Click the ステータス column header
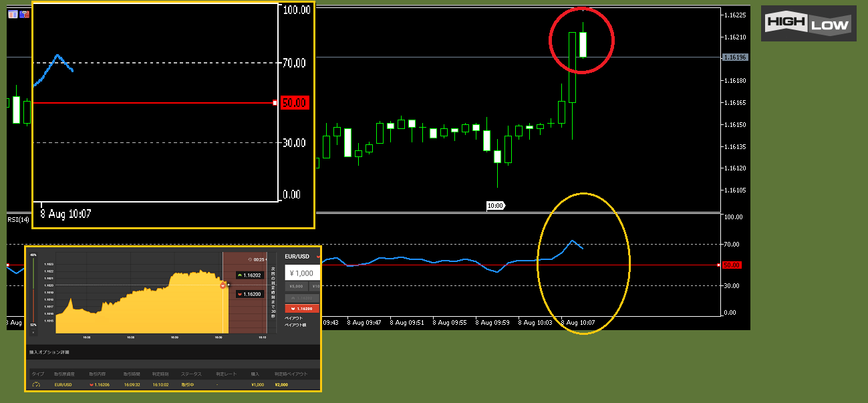Viewport: 868px width, 403px height. pyautogui.click(x=190, y=374)
